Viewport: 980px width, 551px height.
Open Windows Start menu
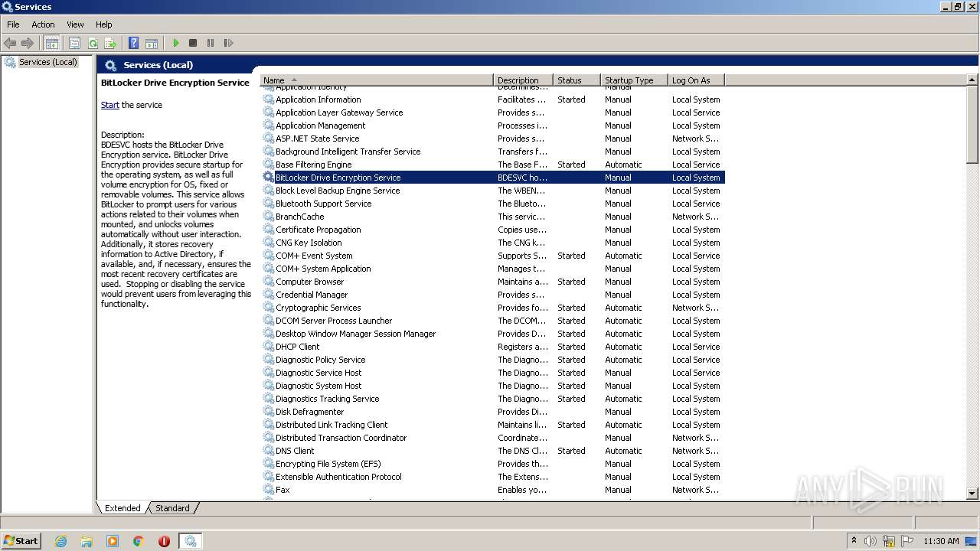(21, 540)
